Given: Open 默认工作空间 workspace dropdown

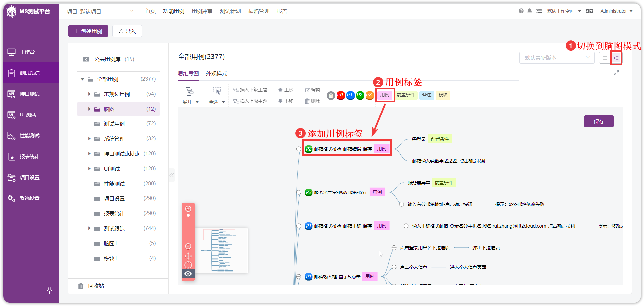Looking at the screenshot, I should pyautogui.click(x=564, y=11).
